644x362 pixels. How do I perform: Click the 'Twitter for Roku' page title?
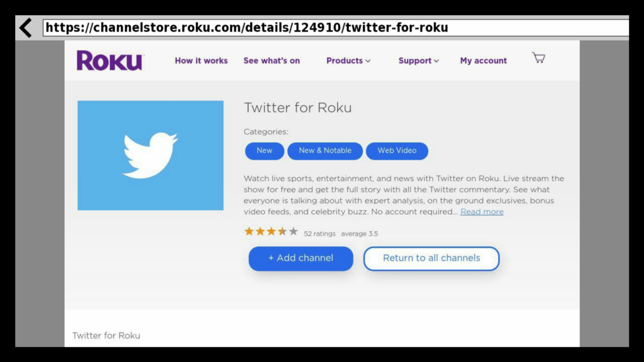tap(297, 107)
